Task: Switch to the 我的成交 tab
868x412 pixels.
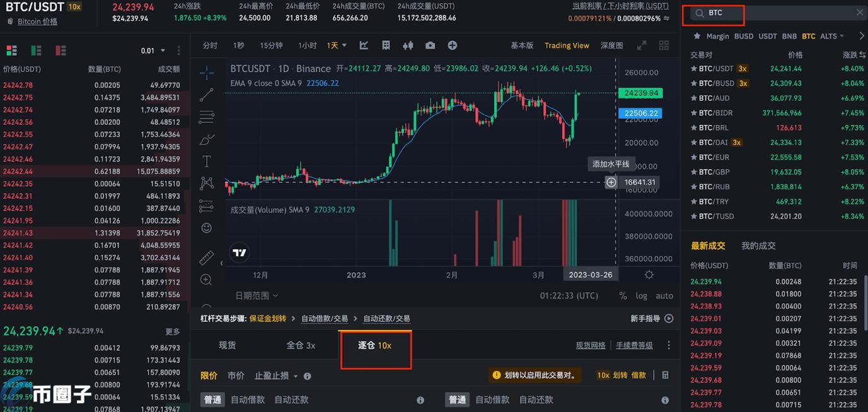Action: click(x=758, y=246)
